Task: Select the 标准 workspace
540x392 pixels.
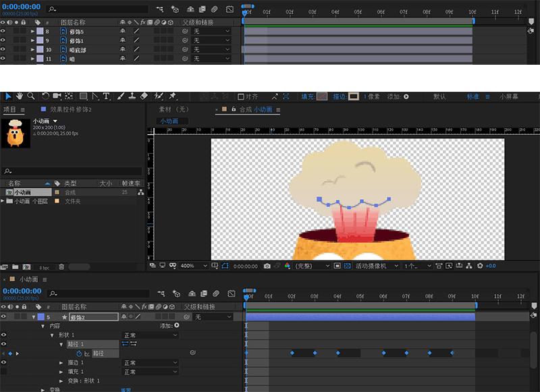Action: point(473,96)
